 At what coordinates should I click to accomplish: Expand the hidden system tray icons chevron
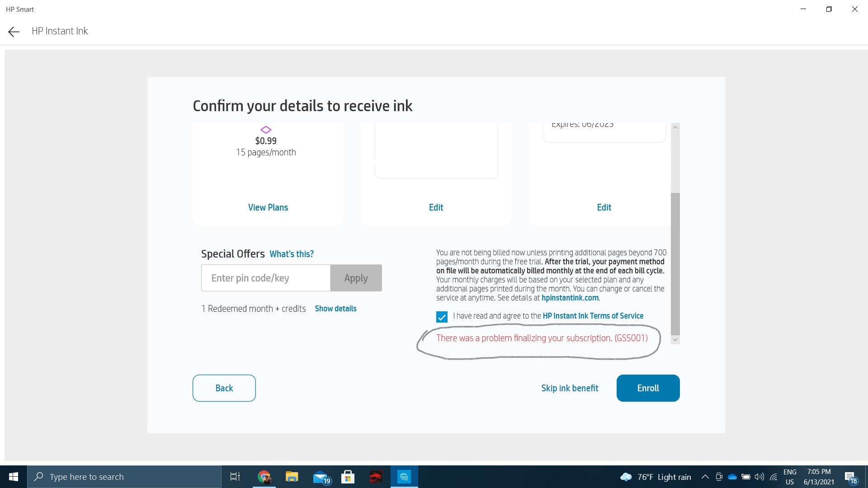[705, 477]
